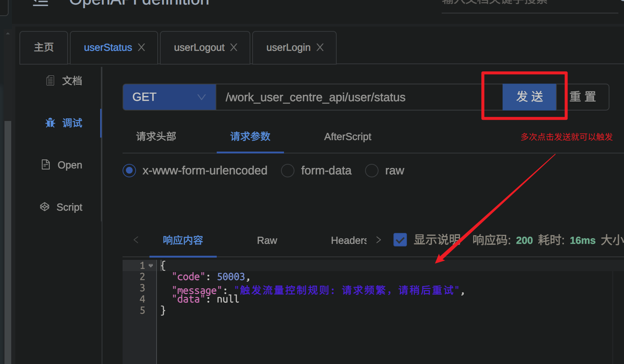Open the AfterScript tab
Screen dimensions: 624x364
pos(347,137)
